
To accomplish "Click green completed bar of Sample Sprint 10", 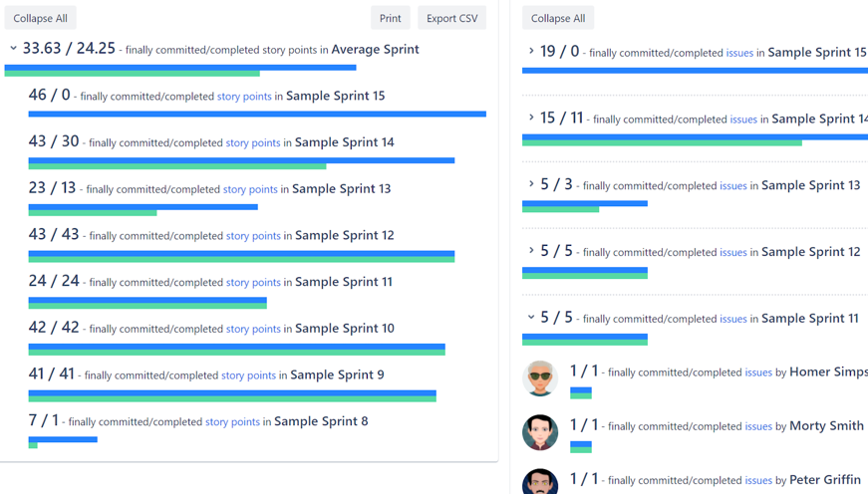I will pyautogui.click(x=236, y=352).
